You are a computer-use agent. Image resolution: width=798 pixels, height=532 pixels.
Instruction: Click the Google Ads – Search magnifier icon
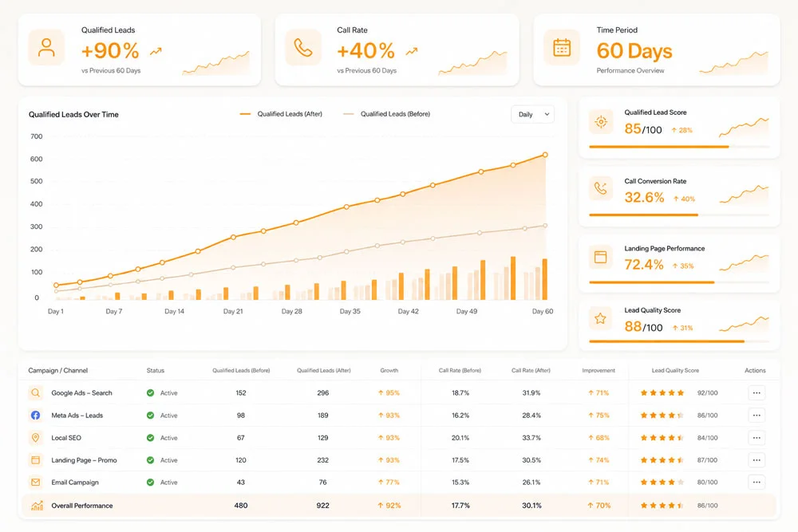tap(35, 392)
